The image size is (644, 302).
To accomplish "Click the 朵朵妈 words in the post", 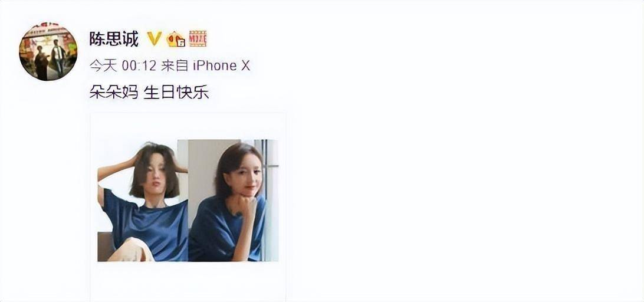I will click(x=114, y=93).
